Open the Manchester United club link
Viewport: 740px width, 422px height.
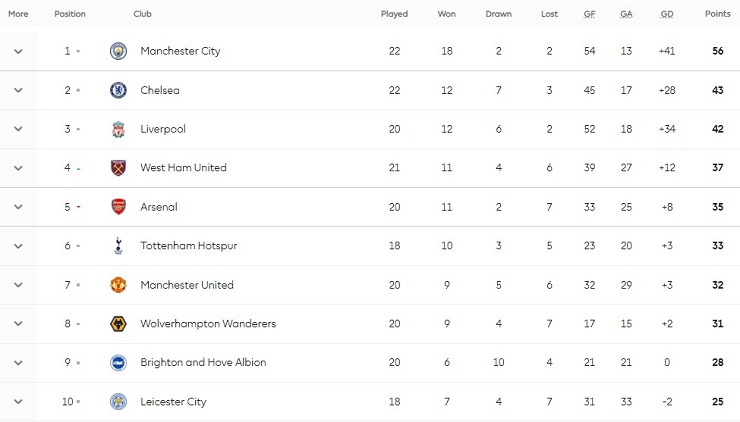pos(187,285)
